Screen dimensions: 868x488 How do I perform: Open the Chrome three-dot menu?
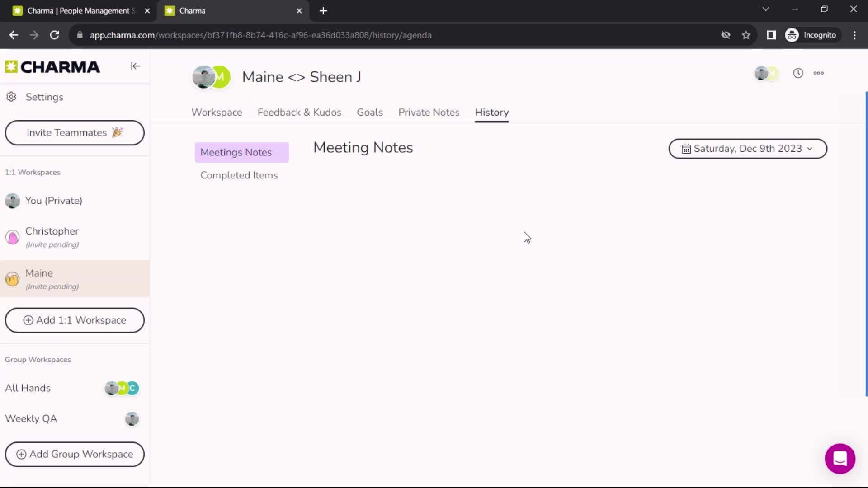[854, 35]
